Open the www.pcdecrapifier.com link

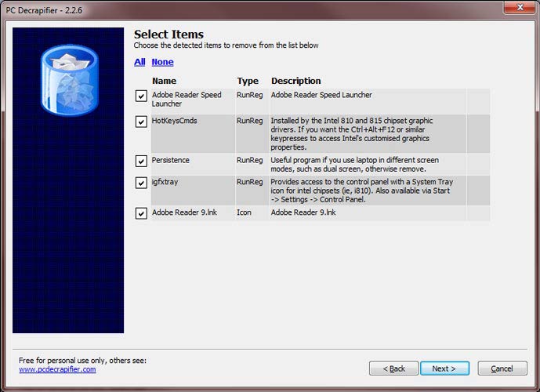[57, 369]
